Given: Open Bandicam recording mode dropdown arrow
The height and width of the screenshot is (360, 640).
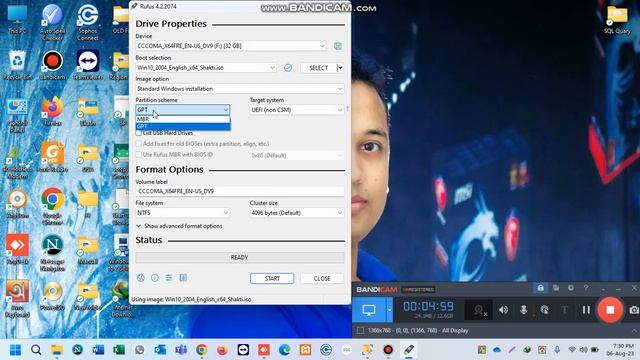Looking at the screenshot, I should [x=389, y=310].
